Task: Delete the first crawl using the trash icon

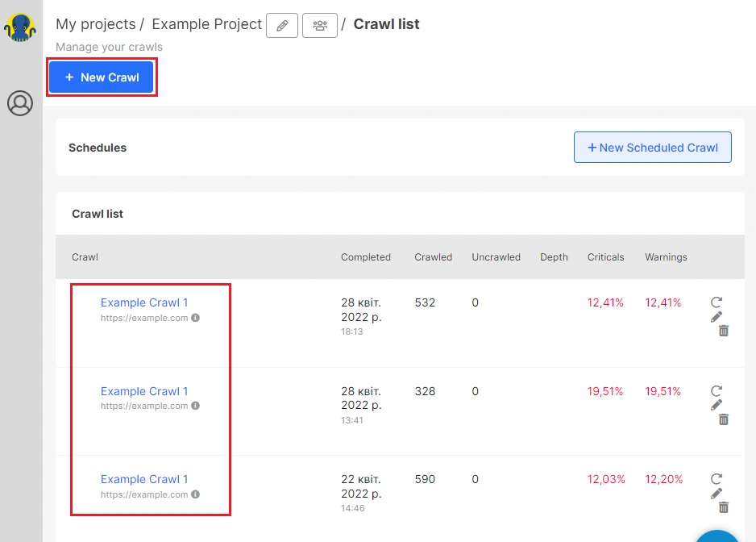Action: [x=722, y=331]
